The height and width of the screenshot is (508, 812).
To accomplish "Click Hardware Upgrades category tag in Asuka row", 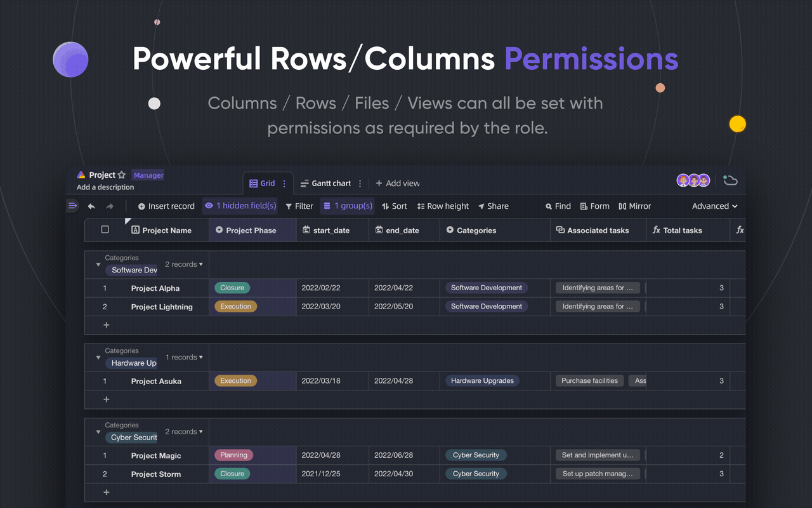I will [x=482, y=380].
